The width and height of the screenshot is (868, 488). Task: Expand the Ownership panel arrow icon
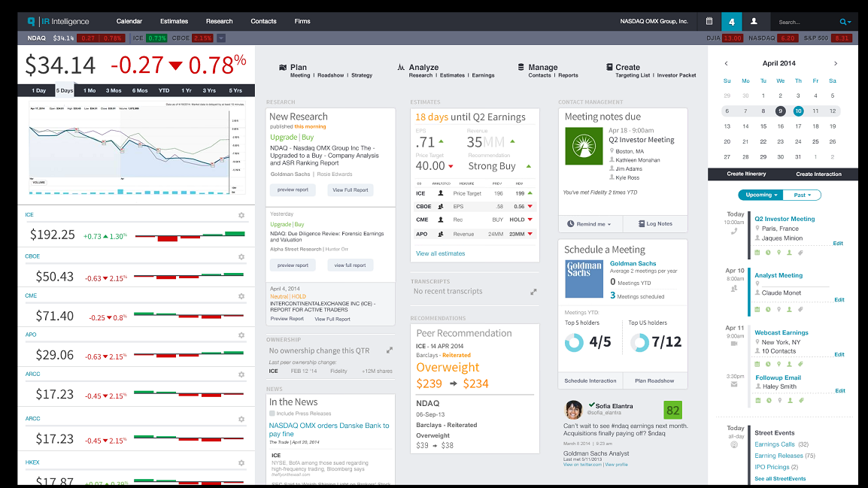pos(390,350)
